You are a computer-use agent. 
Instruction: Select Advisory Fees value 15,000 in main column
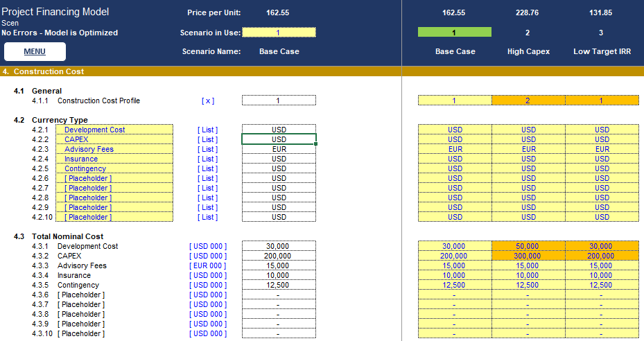click(279, 265)
